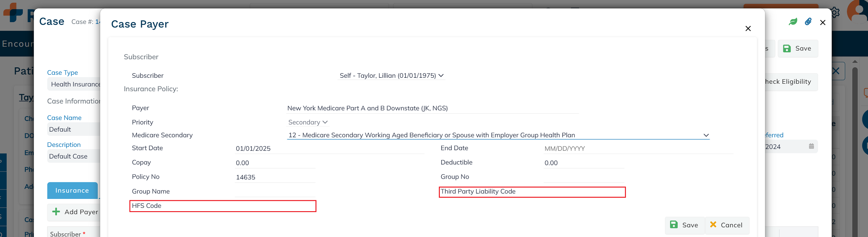
Task: Click the green leaf icon
Action: click(793, 22)
